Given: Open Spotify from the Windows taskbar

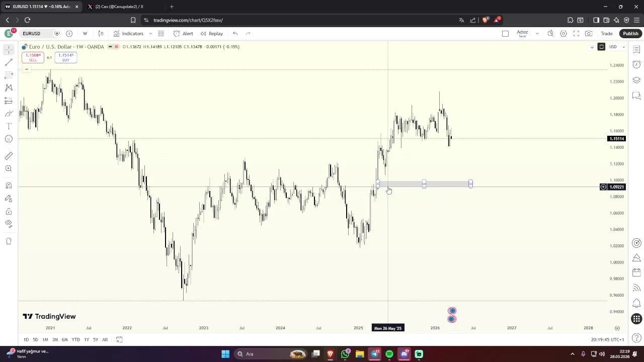Looking at the screenshot, I should (389, 354).
